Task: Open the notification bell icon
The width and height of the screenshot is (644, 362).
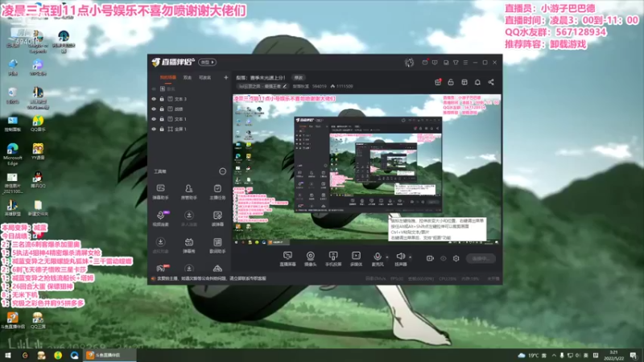Action: (477, 82)
